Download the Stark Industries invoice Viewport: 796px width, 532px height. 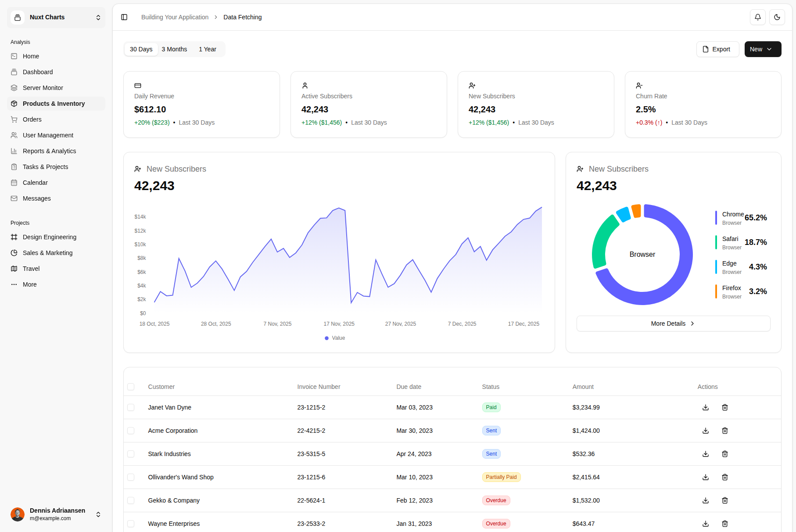pos(705,454)
